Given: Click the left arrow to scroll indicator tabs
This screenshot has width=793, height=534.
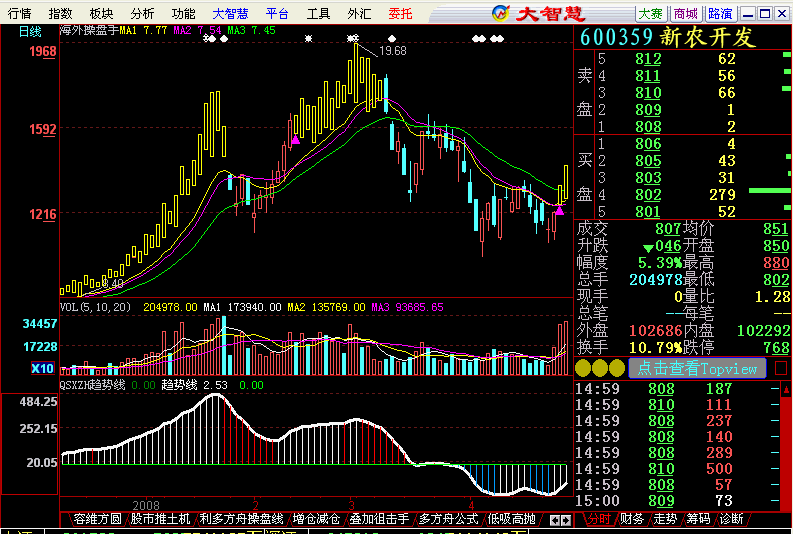Looking at the screenshot, I should 554,520.
